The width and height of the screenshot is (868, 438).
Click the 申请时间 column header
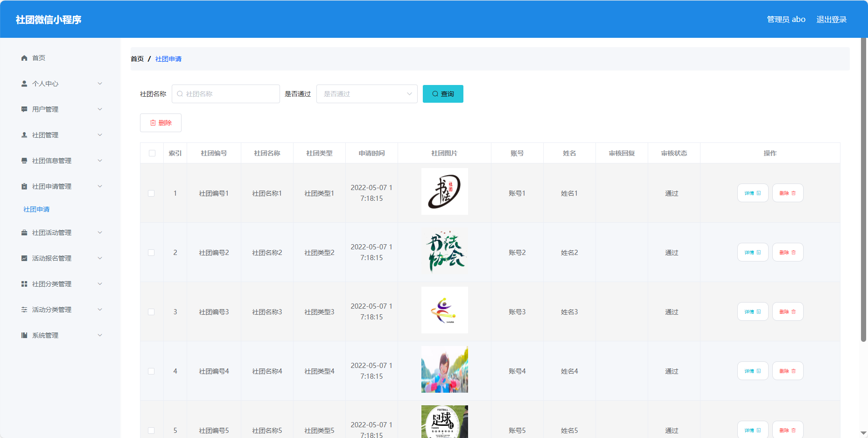[371, 153]
